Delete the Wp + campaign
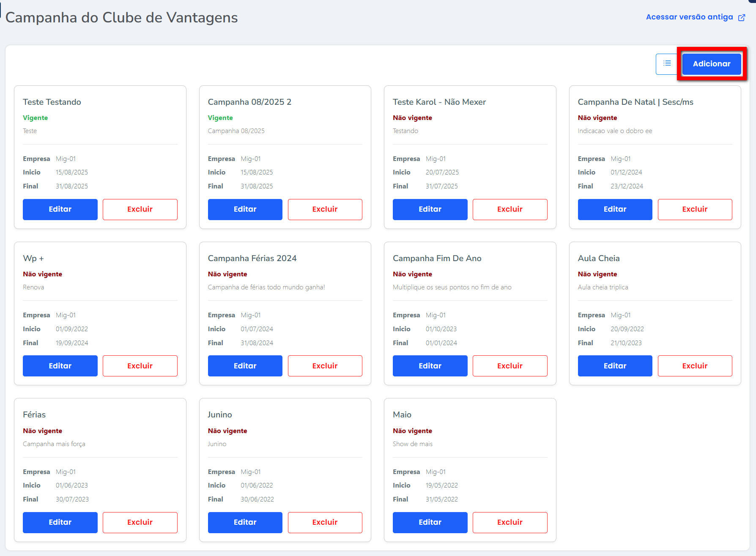Image resolution: width=756 pixels, height=556 pixels. tap(140, 366)
